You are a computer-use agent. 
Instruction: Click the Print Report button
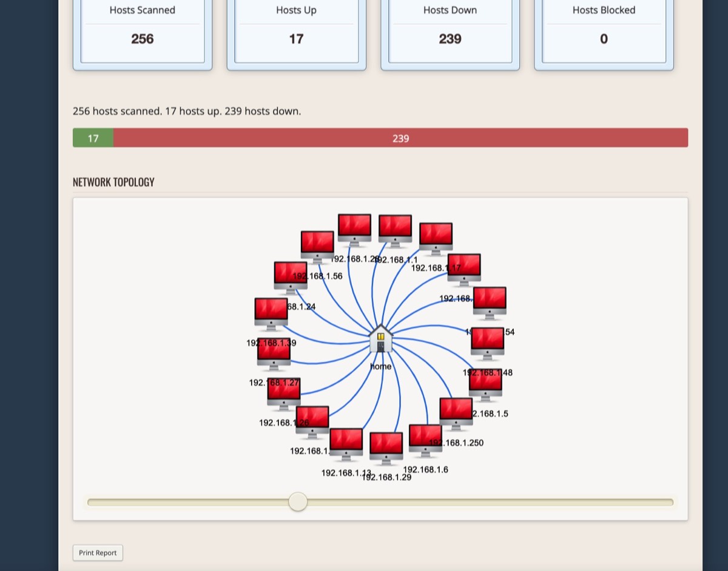(98, 553)
